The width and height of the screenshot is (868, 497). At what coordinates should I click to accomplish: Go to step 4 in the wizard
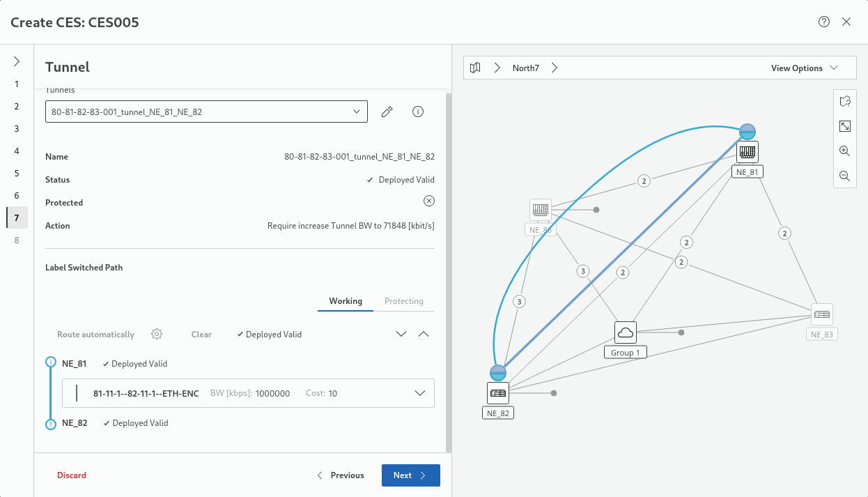coord(17,151)
